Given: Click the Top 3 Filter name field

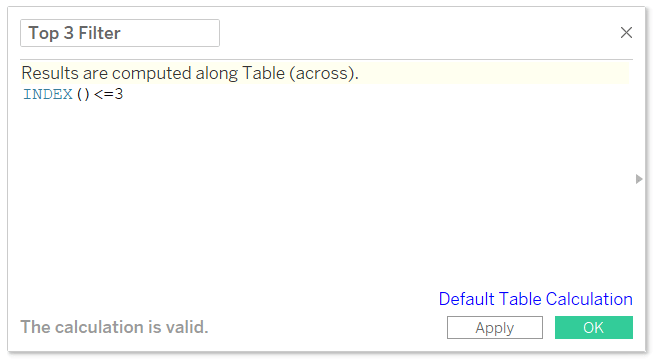Looking at the screenshot, I should pyautogui.click(x=120, y=33).
